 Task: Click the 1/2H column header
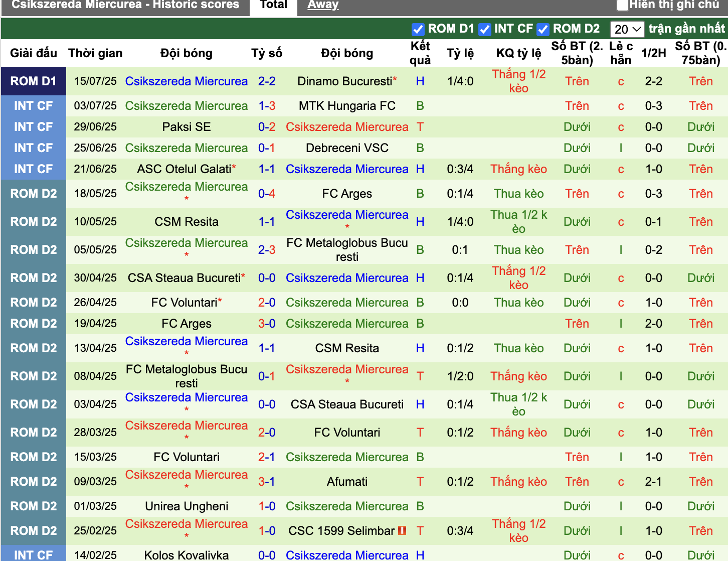pyautogui.click(x=654, y=53)
